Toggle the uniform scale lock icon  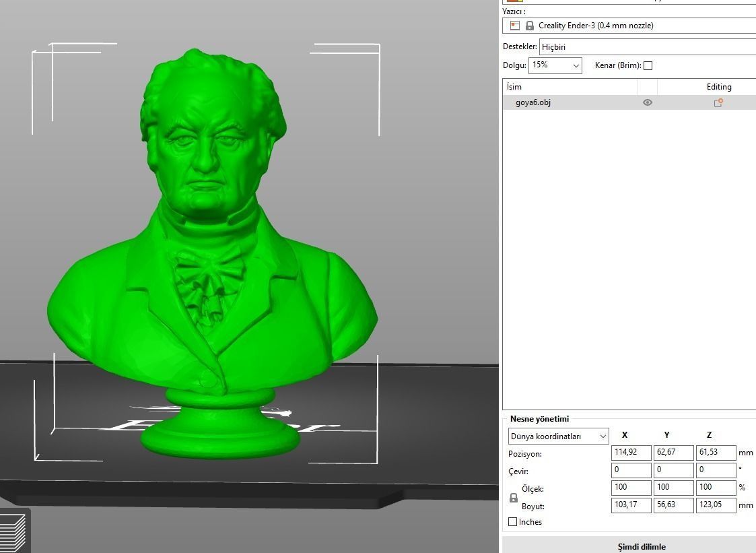(514, 498)
